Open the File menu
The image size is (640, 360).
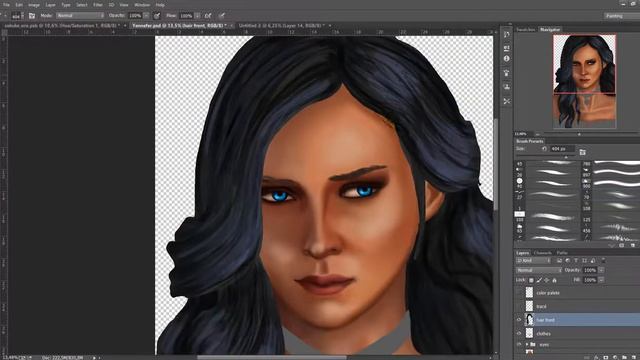[6, 5]
